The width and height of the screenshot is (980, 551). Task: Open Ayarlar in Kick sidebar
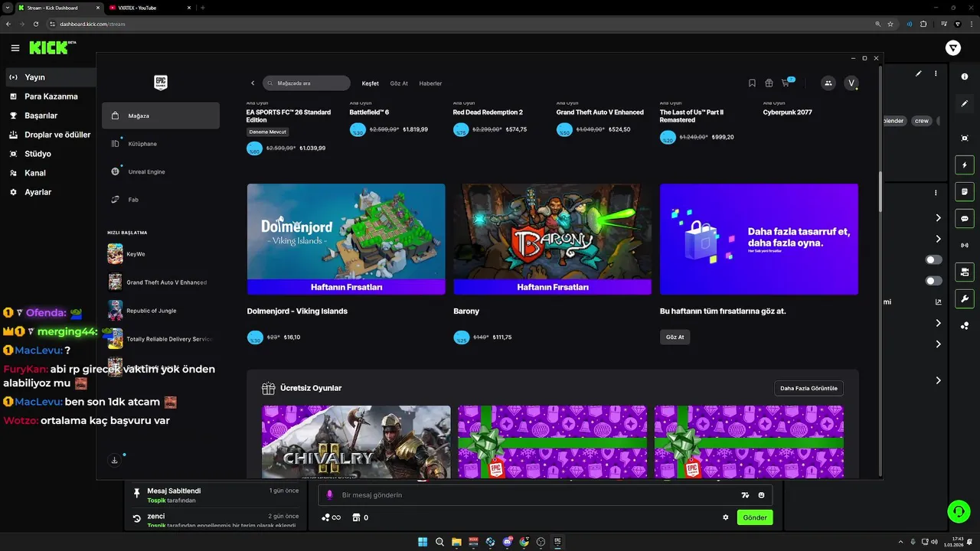click(x=49, y=192)
